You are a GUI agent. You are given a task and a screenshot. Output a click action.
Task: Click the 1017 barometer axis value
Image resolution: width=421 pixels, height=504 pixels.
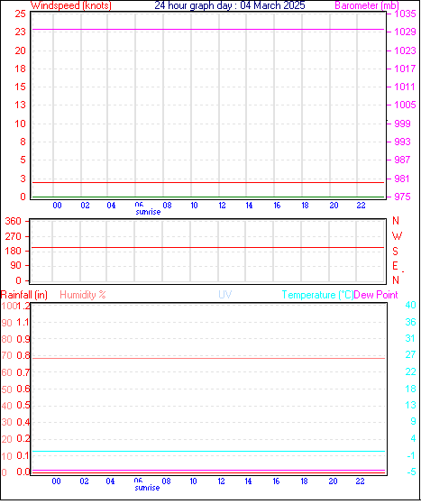point(405,69)
